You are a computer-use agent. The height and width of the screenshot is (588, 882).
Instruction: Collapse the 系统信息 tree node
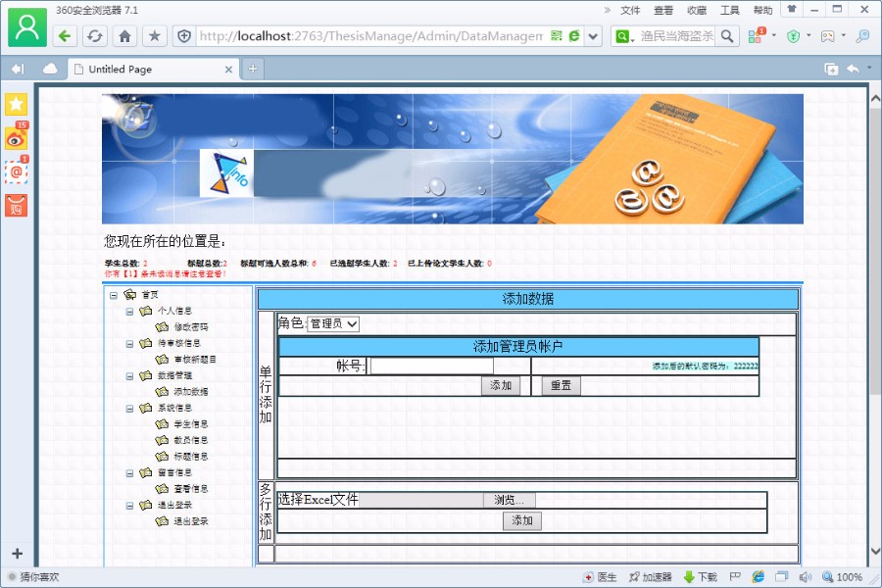[129, 409]
